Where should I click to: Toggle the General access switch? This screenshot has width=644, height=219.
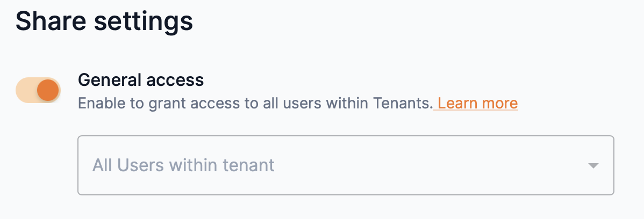38,90
